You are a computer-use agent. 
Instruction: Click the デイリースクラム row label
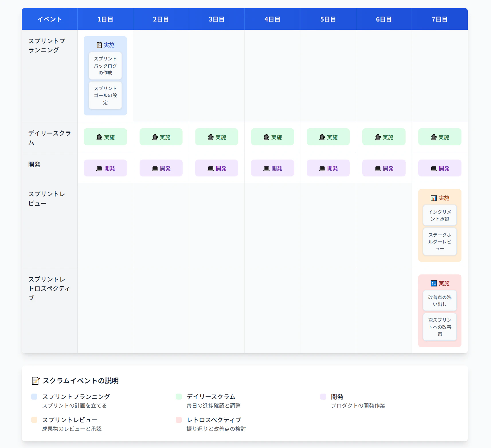click(x=50, y=137)
